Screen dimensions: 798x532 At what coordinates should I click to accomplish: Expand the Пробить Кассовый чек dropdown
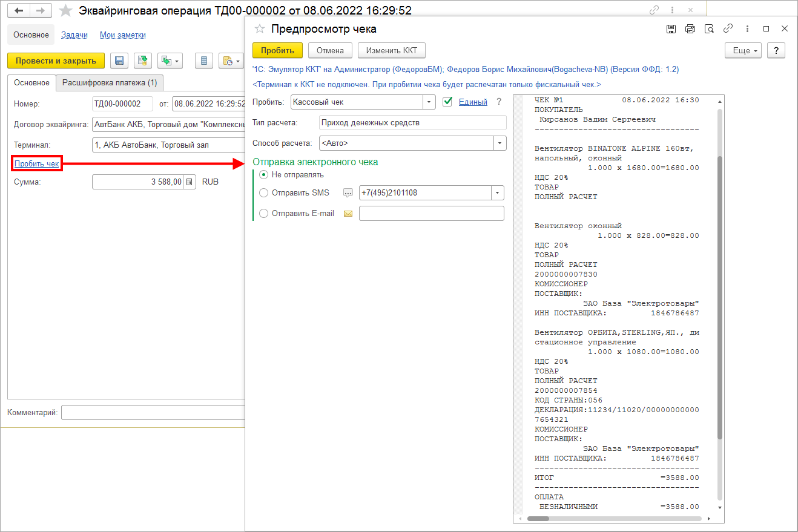click(x=429, y=102)
